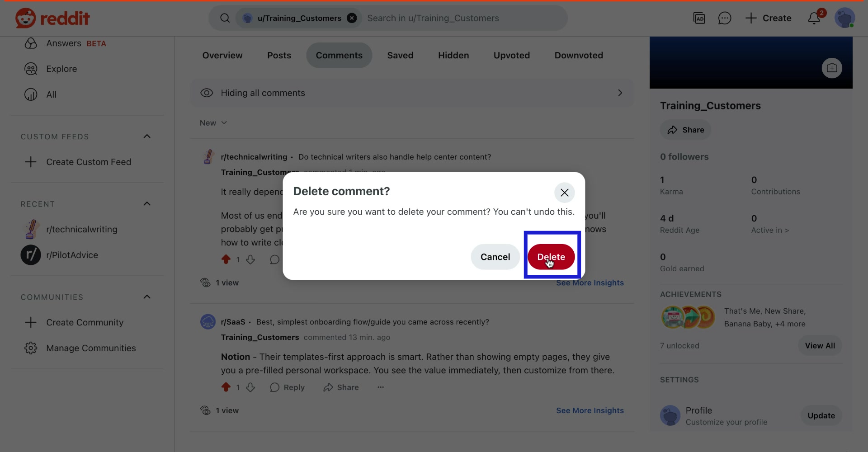Confirm deletion with the Delete button
This screenshot has height=452, width=868.
552,256
